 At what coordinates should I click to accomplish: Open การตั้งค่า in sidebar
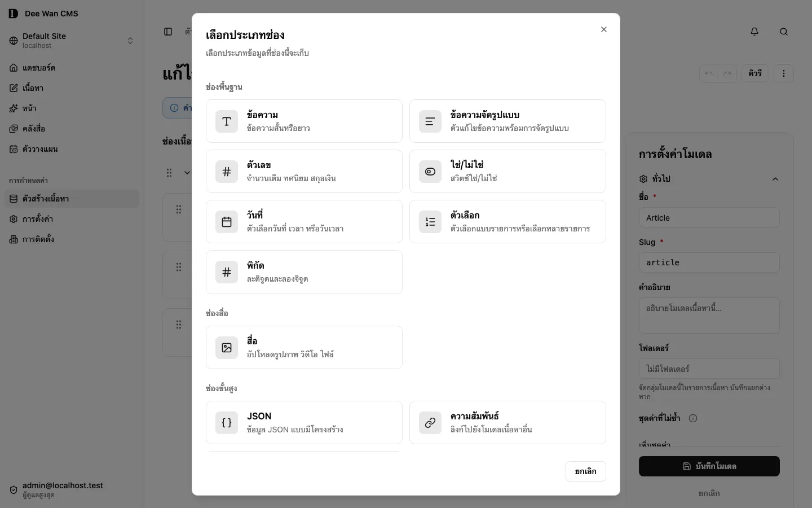point(72,219)
